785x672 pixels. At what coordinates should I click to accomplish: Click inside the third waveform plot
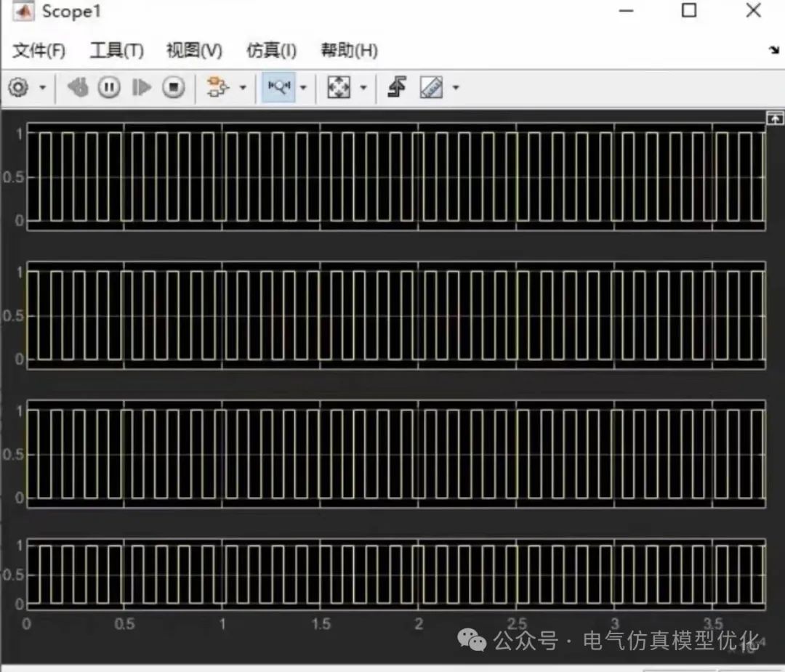point(396,454)
